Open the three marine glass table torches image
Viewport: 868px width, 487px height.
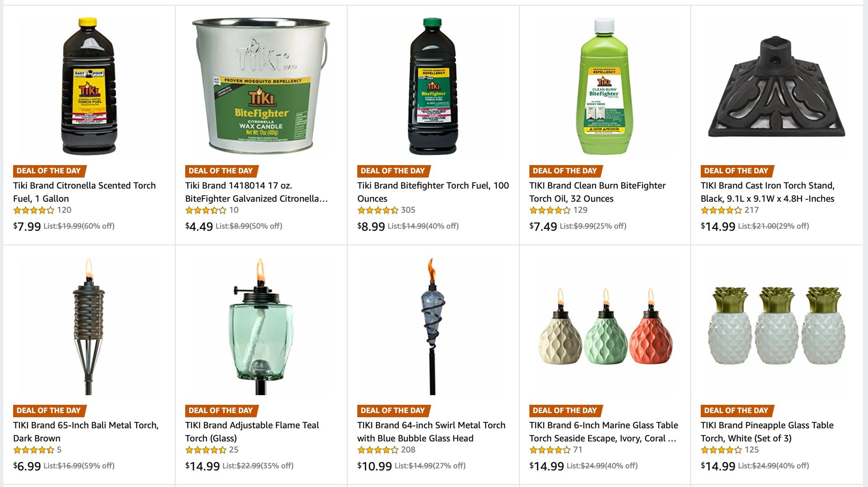pos(604,326)
